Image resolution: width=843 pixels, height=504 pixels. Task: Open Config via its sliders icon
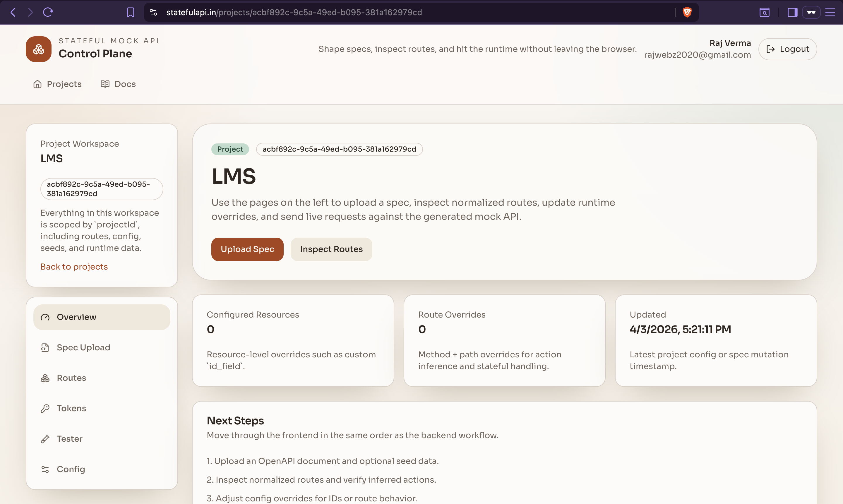click(x=45, y=469)
